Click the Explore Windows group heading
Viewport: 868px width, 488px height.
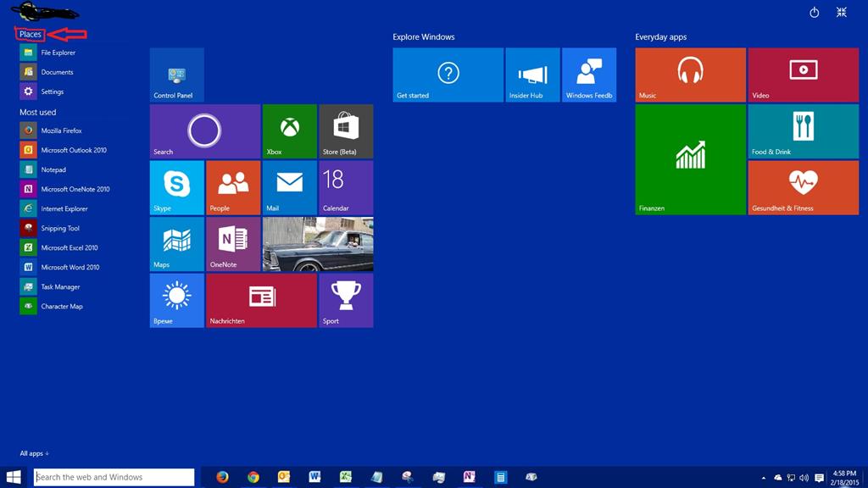point(424,37)
